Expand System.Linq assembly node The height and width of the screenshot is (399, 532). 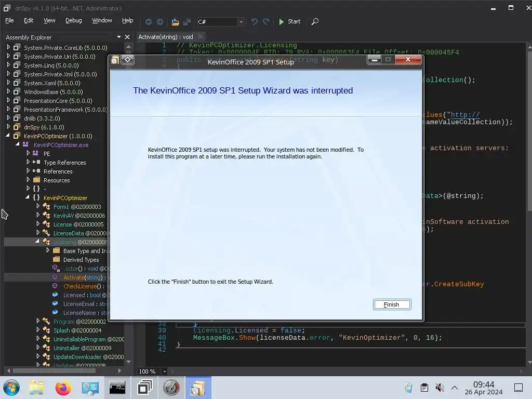[x=8, y=65]
